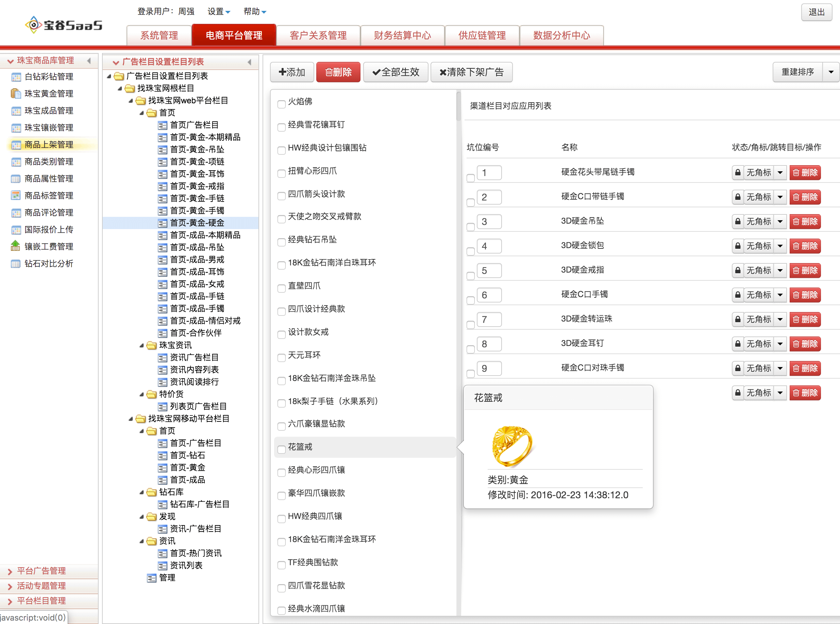Click the lock icon for 3D硬金戒指
The width and height of the screenshot is (840, 624).
point(737,271)
